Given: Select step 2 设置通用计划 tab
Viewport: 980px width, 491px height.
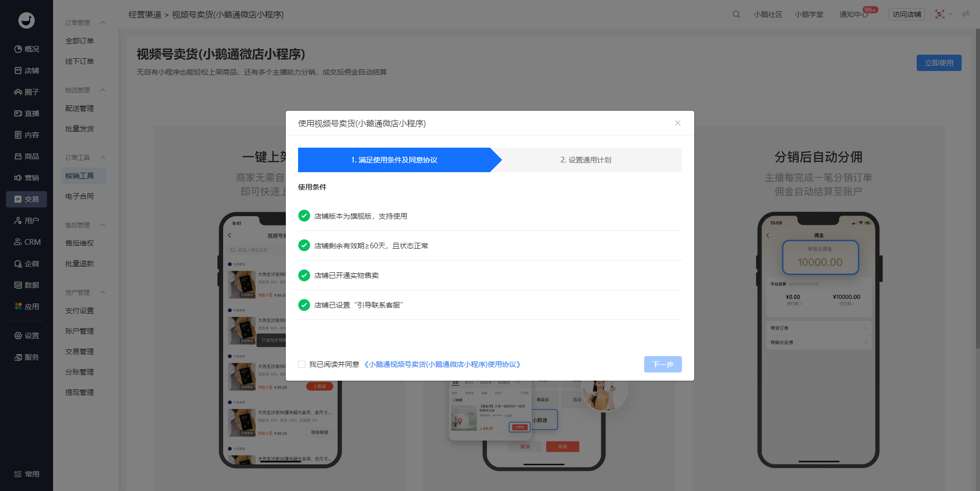Looking at the screenshot, I should pos(586,160).
